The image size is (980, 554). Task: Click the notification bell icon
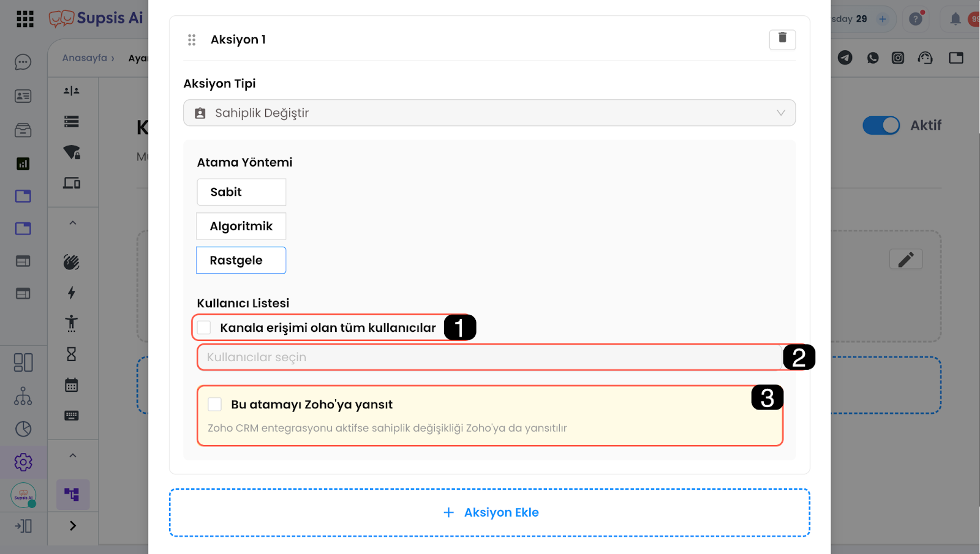pos(955,19)
